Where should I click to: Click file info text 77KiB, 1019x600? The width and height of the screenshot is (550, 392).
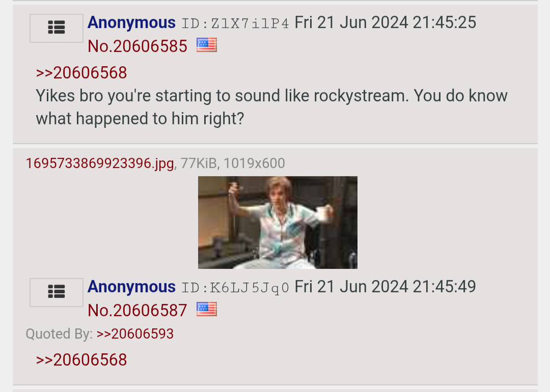point(233,163)
